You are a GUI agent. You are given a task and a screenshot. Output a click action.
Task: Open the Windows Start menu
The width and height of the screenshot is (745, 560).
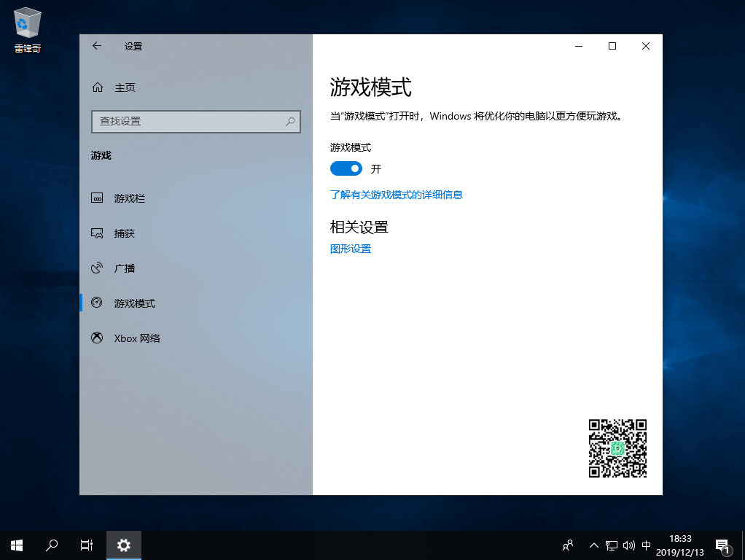[x=17, y=545]
